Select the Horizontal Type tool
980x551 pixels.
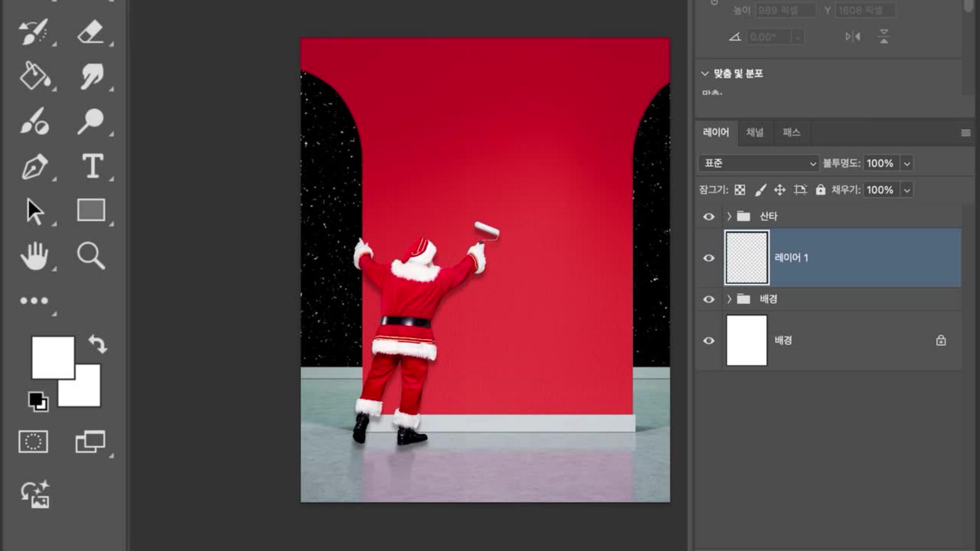click(x=92, y=166)
